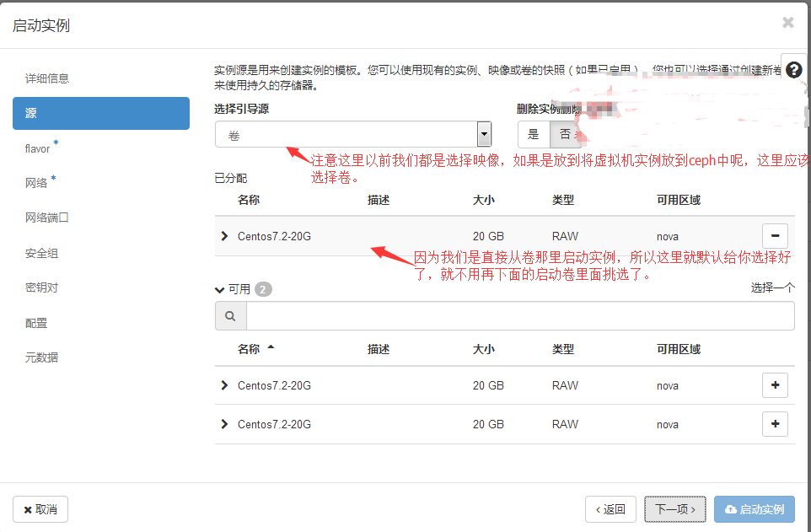This screenshot has width=811, height=532.
Task: Go to the 安全组 step
Action: click(x=41, y=253)
